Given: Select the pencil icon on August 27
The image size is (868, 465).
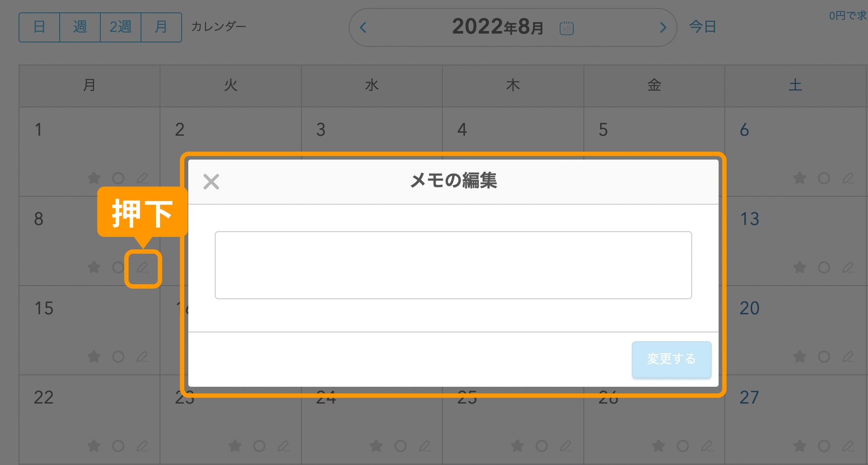Looking at the screenshot, I should tap(849, 446).
